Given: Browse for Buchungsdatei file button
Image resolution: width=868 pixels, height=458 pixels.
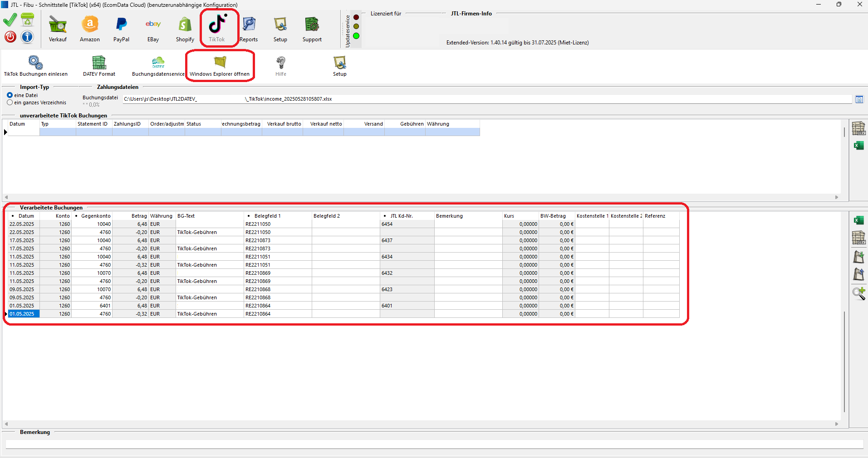Looking at the screenshot, I should tap(859, 99).
